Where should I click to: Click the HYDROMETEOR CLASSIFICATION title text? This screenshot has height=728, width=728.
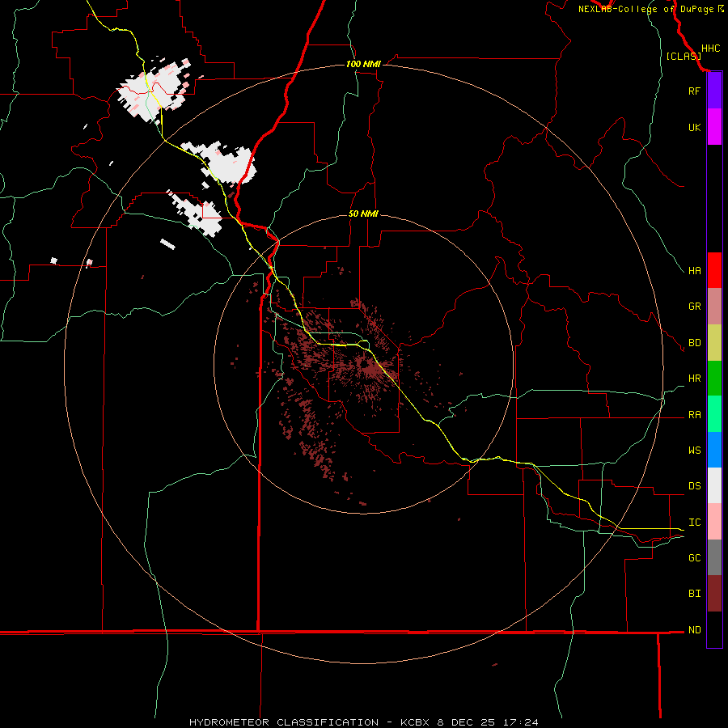click(284, 722)
